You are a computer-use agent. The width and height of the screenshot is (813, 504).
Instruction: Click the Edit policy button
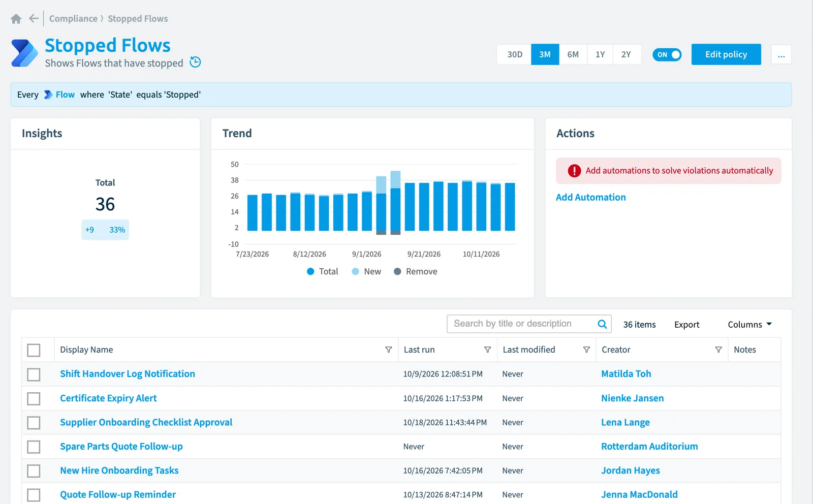pos(726,54)
